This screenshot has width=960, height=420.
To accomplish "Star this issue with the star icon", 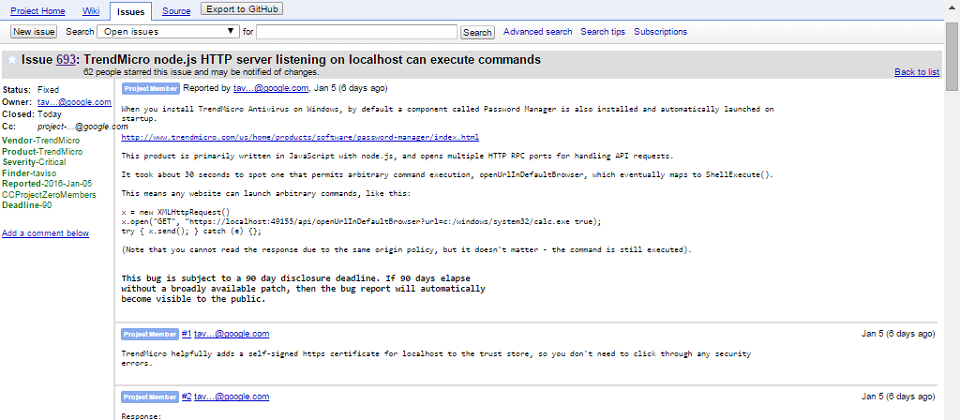I will tap(12, 60).
